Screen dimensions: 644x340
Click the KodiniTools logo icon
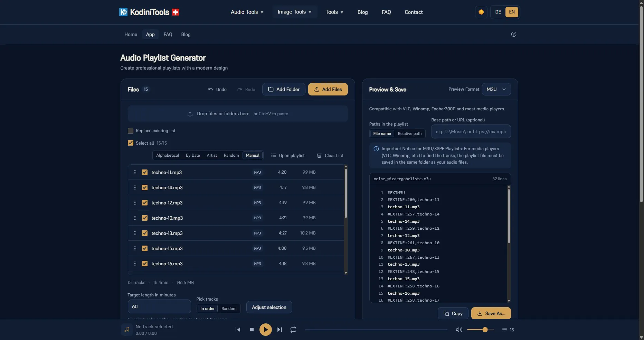coord(123,12)
